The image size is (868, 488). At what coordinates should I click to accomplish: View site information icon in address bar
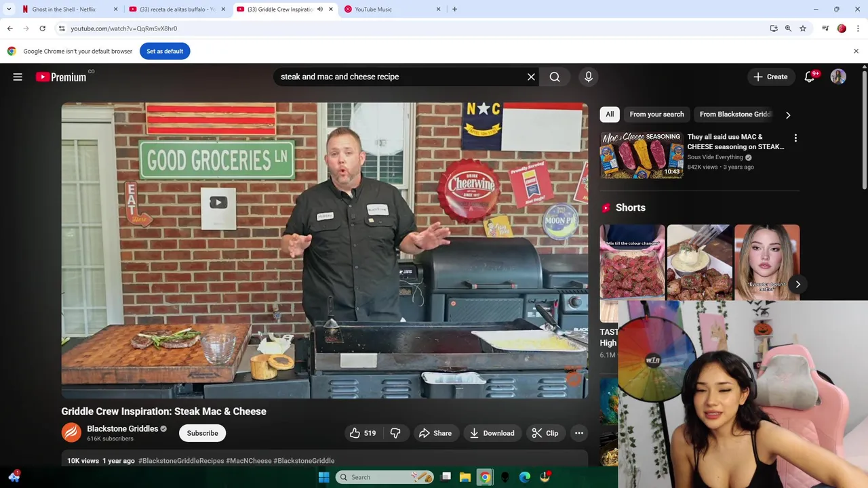(x=62, y=28)
